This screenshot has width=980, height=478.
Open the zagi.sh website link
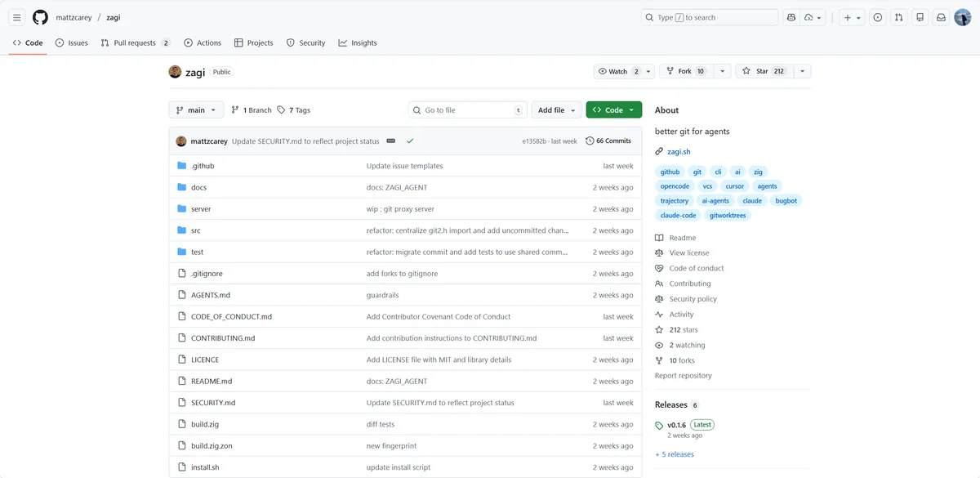679,152
